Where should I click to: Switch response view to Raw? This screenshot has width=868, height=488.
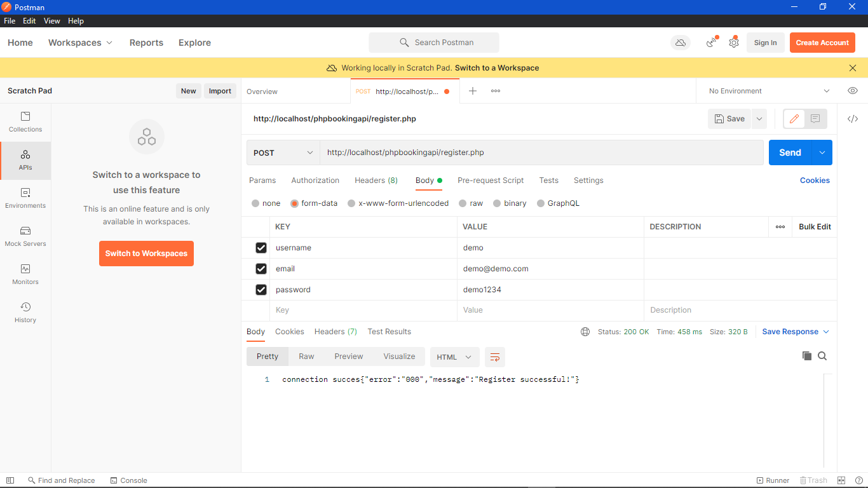[x=306, y=356]
